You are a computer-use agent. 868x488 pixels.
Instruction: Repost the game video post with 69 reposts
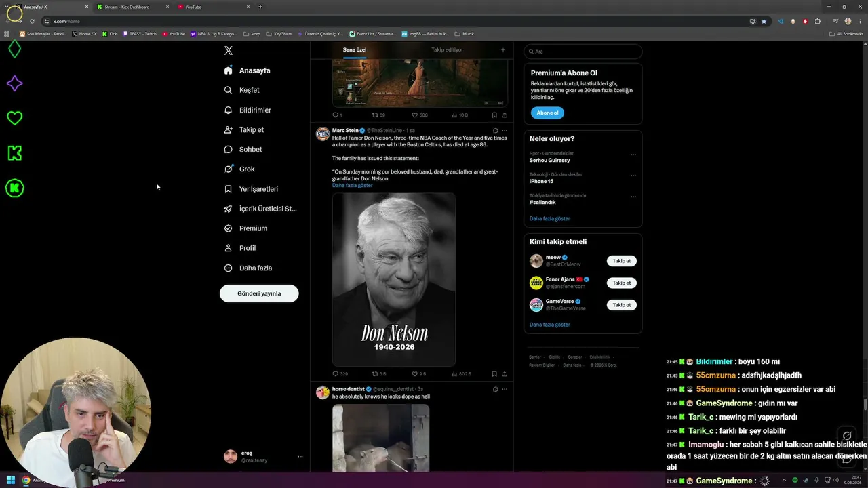coord(378,115)
